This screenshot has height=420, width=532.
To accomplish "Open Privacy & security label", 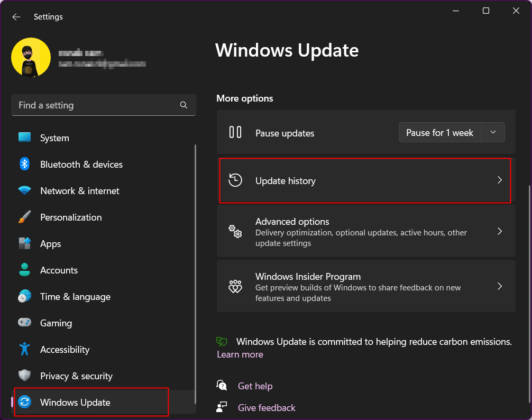I will (76, 376).
